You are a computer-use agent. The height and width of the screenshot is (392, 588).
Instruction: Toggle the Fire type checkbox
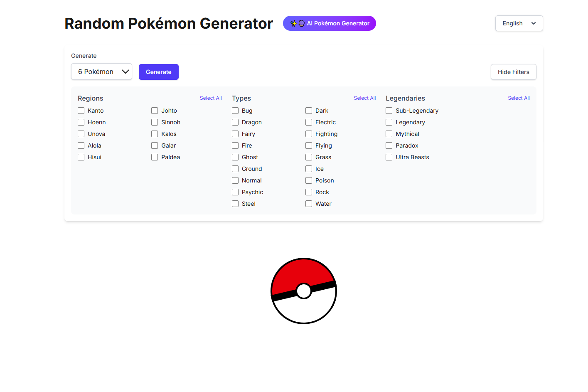pyautogui.click(x=235, y=145)
